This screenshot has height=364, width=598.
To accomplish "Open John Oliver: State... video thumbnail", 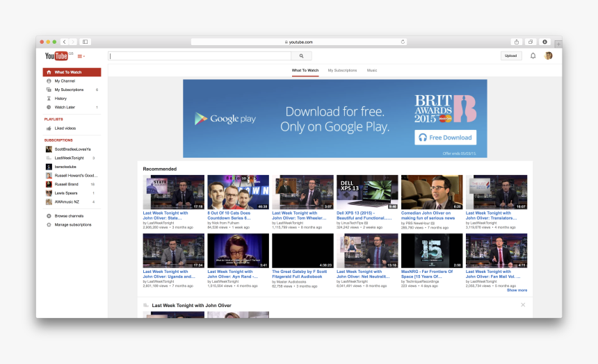I will 174,192.
